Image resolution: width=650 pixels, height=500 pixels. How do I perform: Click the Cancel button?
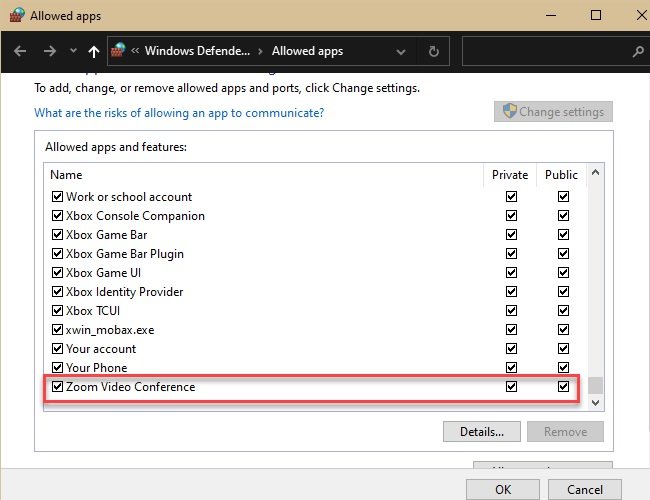pos(585,490)
